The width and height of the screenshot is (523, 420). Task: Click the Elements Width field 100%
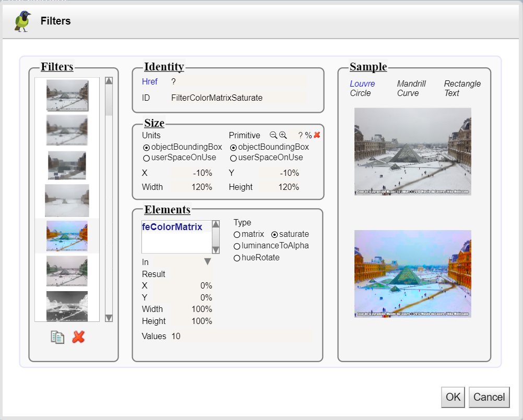[192, 309]
